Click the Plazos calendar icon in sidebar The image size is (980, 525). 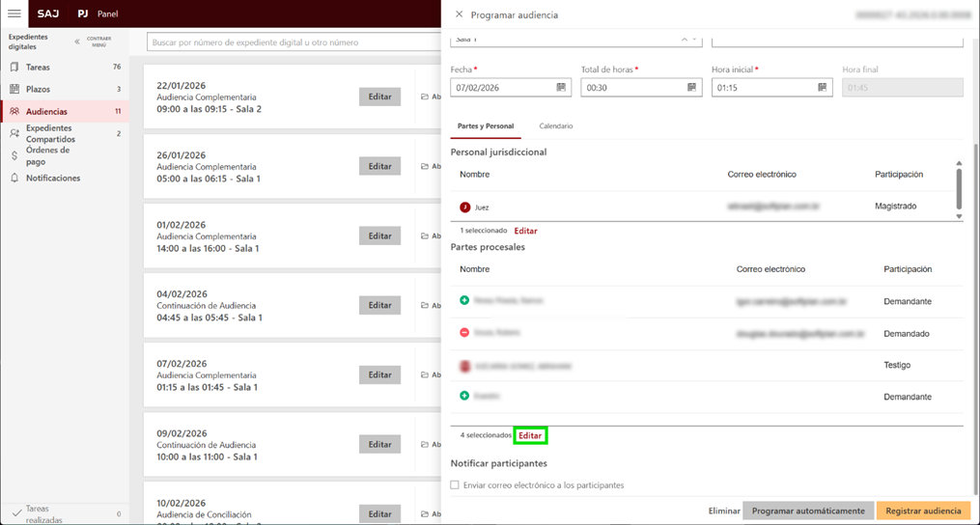pos(14,89)
